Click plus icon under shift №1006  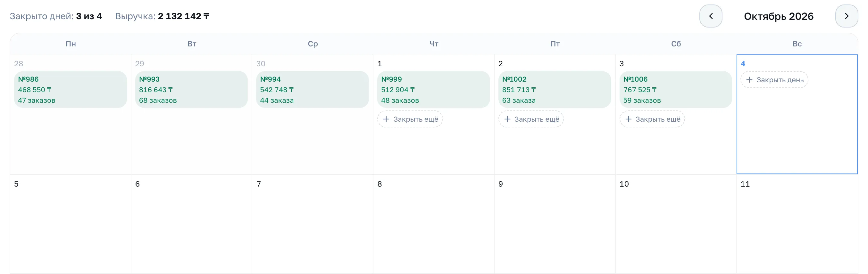click(x=629, y=119)
